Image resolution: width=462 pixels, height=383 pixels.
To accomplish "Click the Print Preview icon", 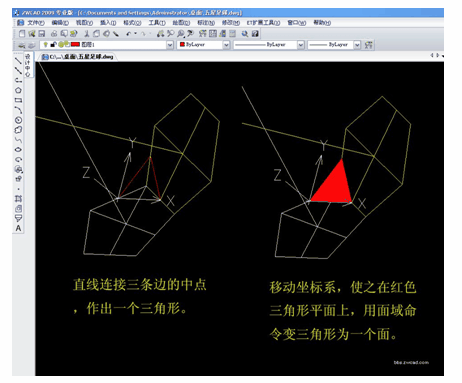I will coord(64,34).
